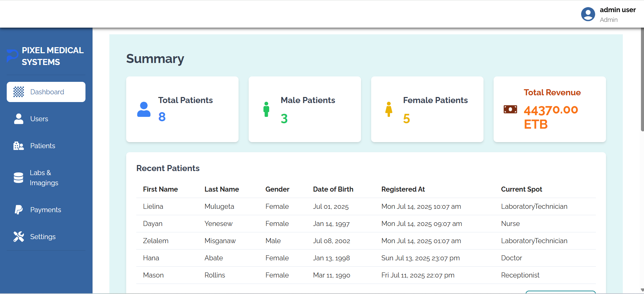The width and height of the screenshot is (644, 294).
Task: Select the Total Patients card
Action: point(182,109)
